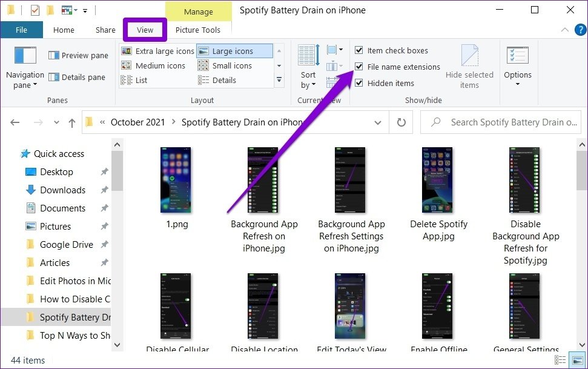
Task: Collapse the ribbon
Action: click(x=564, y=30)
